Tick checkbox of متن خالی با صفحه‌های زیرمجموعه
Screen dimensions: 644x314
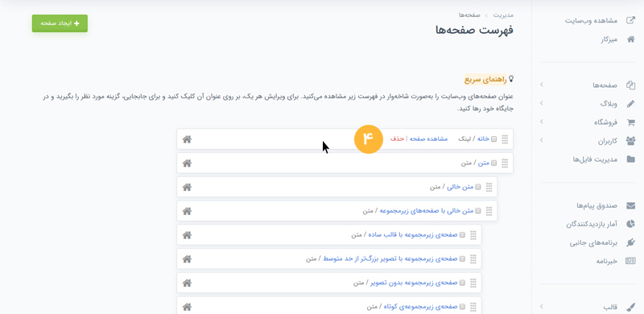(477, 211)
